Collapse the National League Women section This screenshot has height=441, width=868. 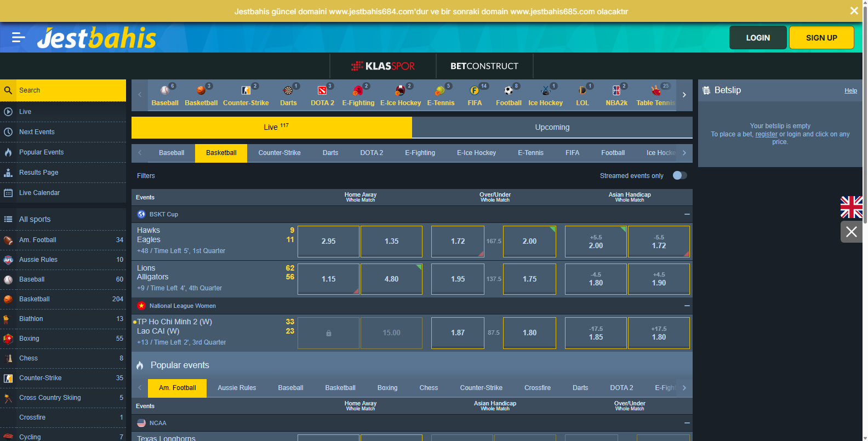pyautogui.click(x=687, y=306)
